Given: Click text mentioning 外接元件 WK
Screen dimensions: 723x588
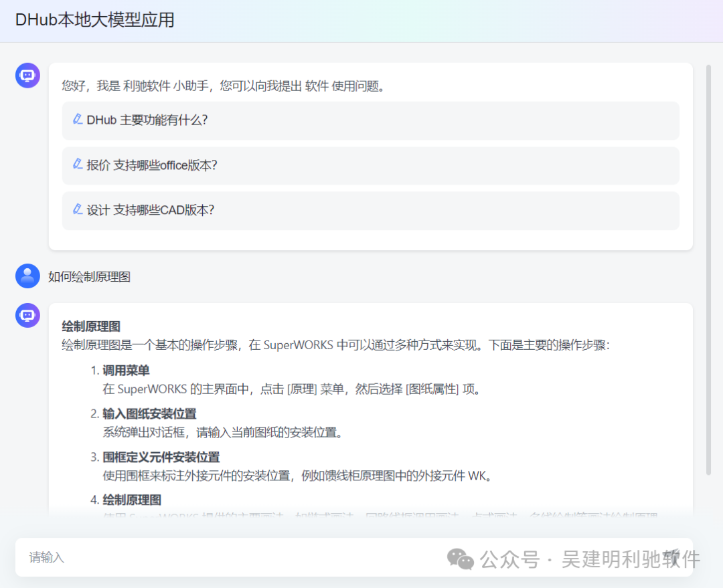Looking at the screenshot, I should pos(298,476).
